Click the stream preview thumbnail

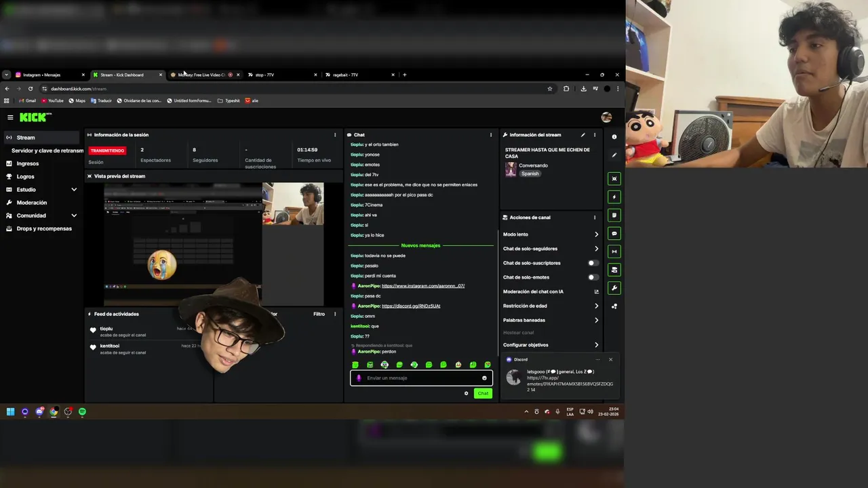click(x=214, y=244)
